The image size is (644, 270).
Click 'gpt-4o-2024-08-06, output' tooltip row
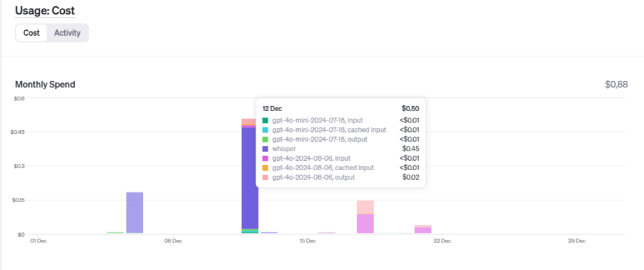coord(340,177)
